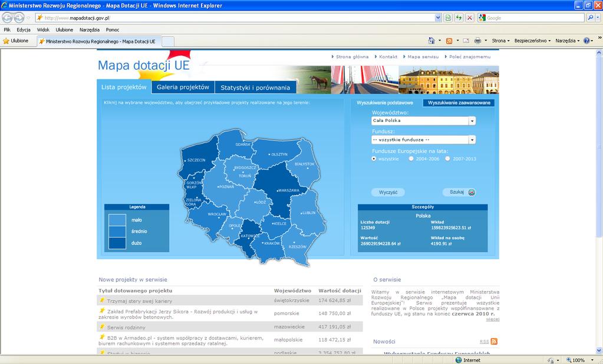Click the Szczecin region on the map
The image size is (603, 364).
[x=198, y=158]
